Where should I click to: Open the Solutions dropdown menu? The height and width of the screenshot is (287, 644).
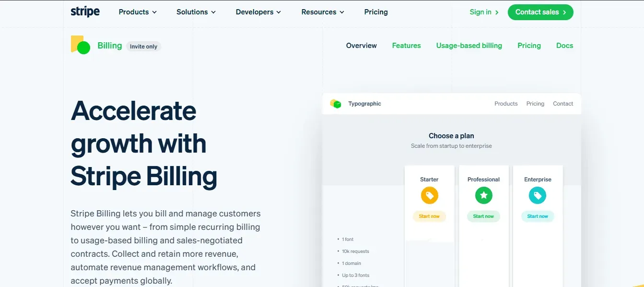coord(196,12)
